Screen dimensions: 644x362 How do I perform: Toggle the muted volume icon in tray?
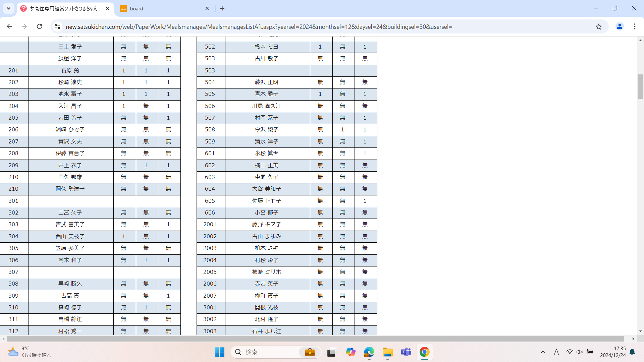point(580,352)
